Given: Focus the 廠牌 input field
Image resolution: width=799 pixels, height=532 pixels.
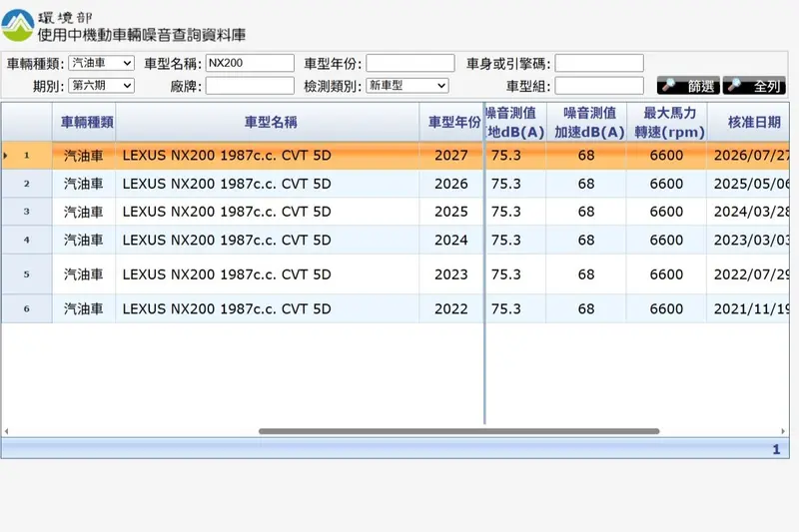Looking at the screenshot, I should click(x=250, y=86).
